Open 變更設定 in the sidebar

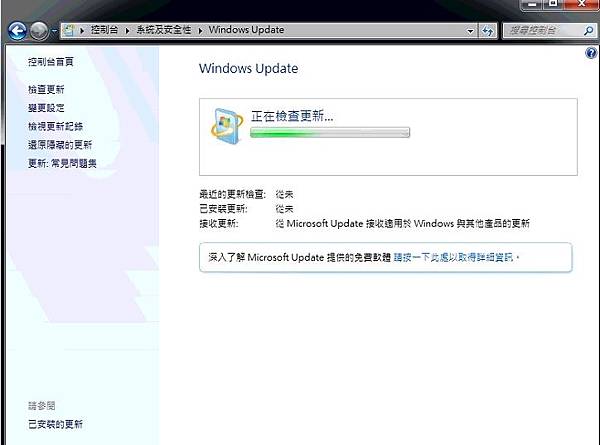coord(46,108)
